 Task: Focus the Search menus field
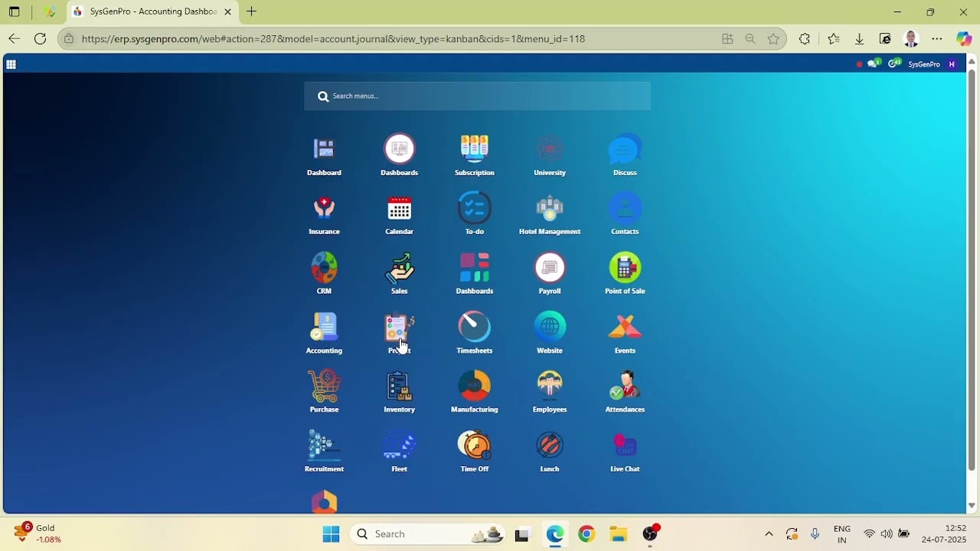tap(477, 96)
